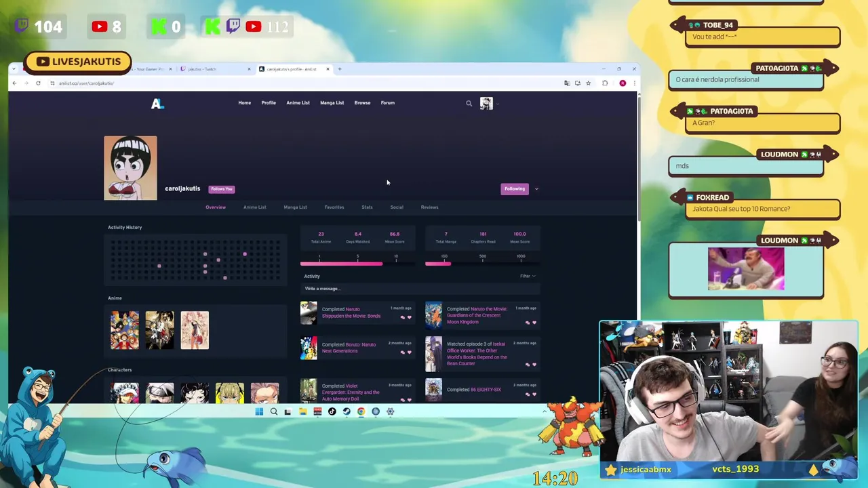Open the browser extensions puzzle icon
Viewport: 868px width, 488px height.
(x=605, y=83)
